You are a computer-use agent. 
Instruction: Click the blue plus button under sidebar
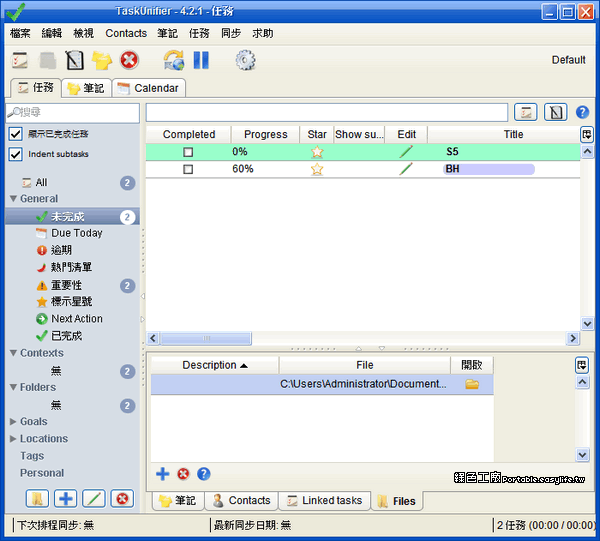pos(65,499)
